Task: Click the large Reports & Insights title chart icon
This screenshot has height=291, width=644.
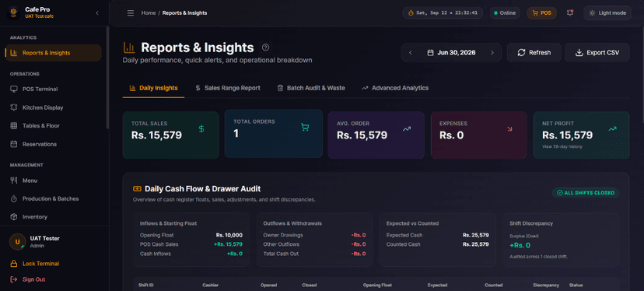Action: [129, 47]
